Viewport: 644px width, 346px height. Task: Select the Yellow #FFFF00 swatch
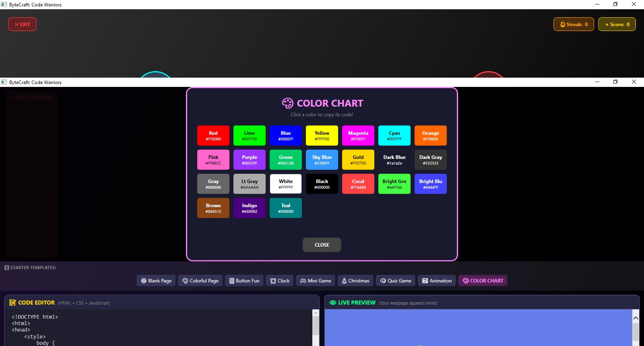tap(322, 136)
